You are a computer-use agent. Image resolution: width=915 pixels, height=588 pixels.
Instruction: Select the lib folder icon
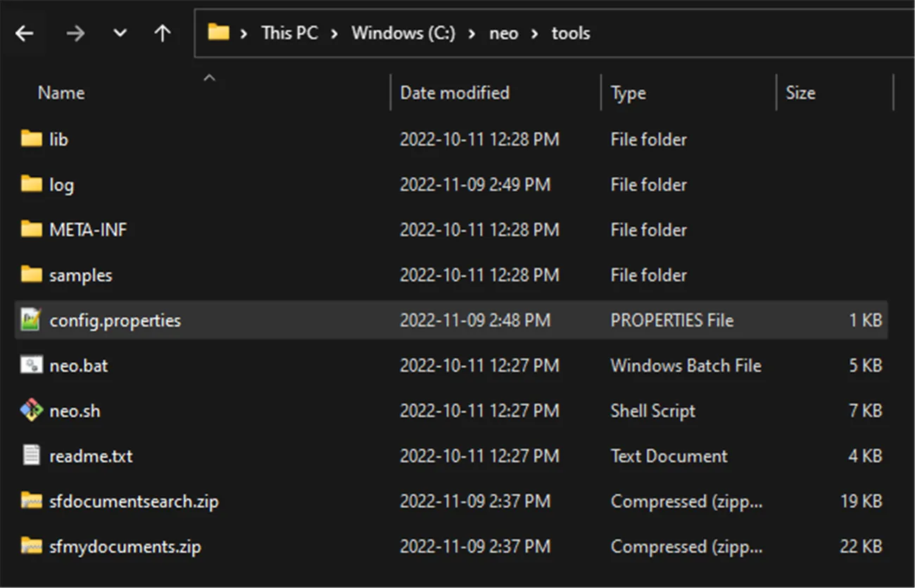pyautogui.click(x=32, y=139)
